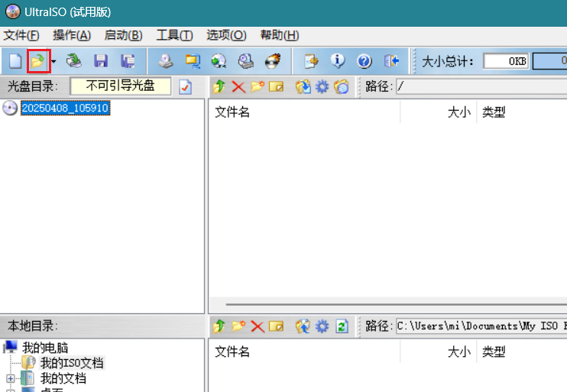Sort disc file list by 类型 column
Viewport: 567px width, 392px height.
click(522, 112)
